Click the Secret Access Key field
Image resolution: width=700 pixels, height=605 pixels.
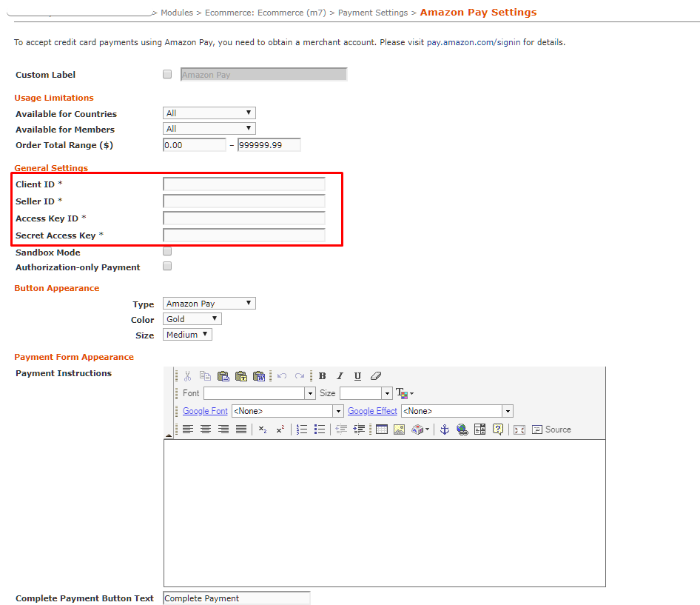tap(244, 235)
